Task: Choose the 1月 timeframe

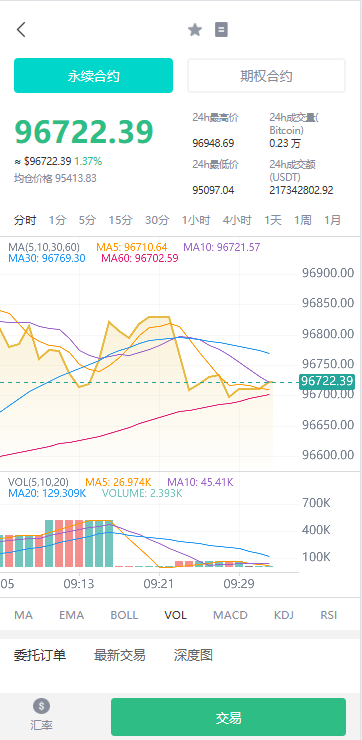Action: tap(332, 220)
